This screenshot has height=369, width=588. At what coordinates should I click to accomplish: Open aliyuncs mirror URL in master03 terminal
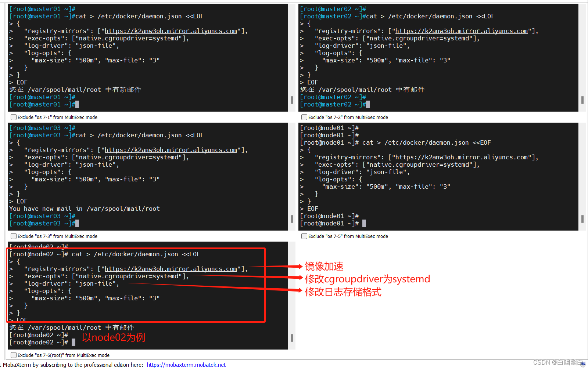click(x=171, y=150)
